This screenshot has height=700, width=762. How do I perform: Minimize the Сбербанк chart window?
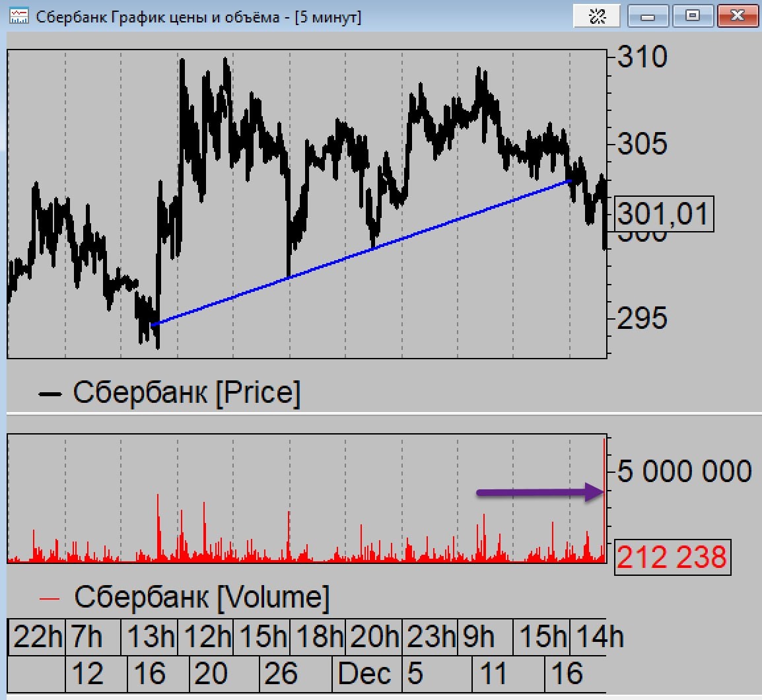(648, 16)
